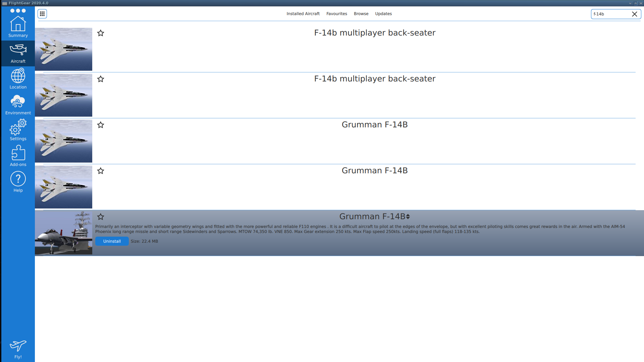Switch to Updates tab
644x362 pixels.
pos(383,14)
